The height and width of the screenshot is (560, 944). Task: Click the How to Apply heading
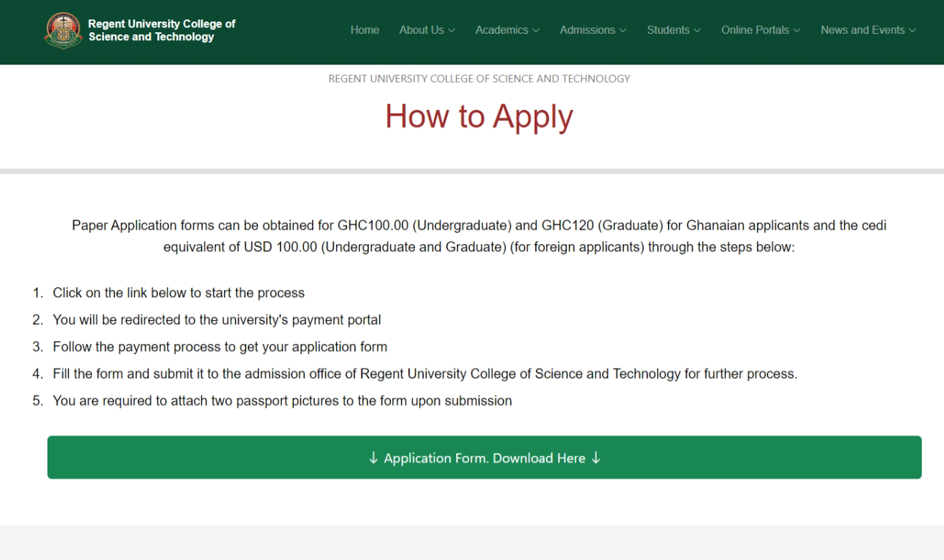pyautogui.click(x=478, y=116)
